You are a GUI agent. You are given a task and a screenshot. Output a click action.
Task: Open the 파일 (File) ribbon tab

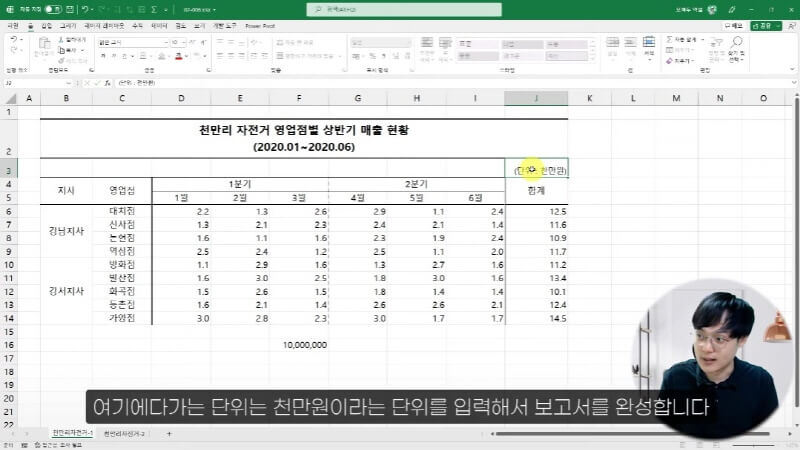click(13, 26)
